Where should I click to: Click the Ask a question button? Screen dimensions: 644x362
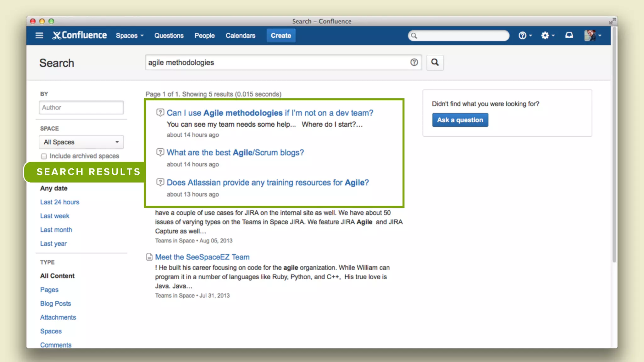point(460,120)
